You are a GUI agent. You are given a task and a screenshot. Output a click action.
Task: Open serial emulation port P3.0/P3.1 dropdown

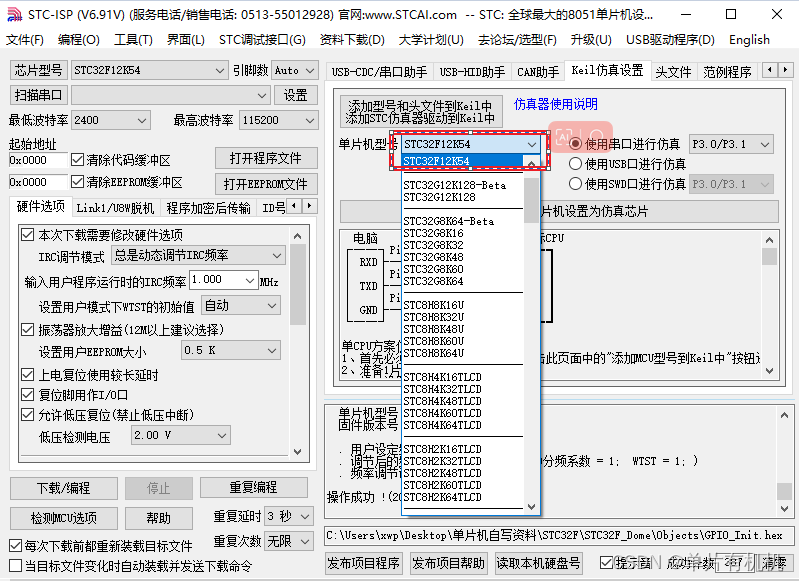click(x=731, y=144)
